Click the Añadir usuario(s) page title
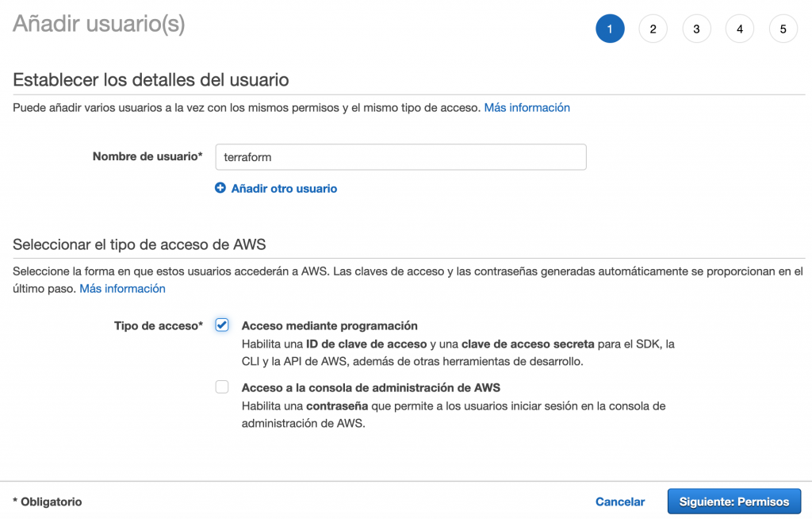The image size is (812, 519). [x=99, y=24]
